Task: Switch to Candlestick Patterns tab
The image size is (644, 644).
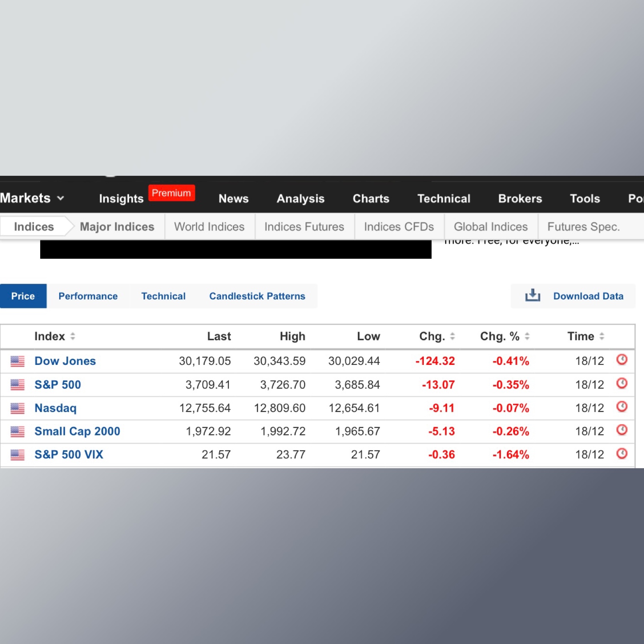Action: (257, 296)
